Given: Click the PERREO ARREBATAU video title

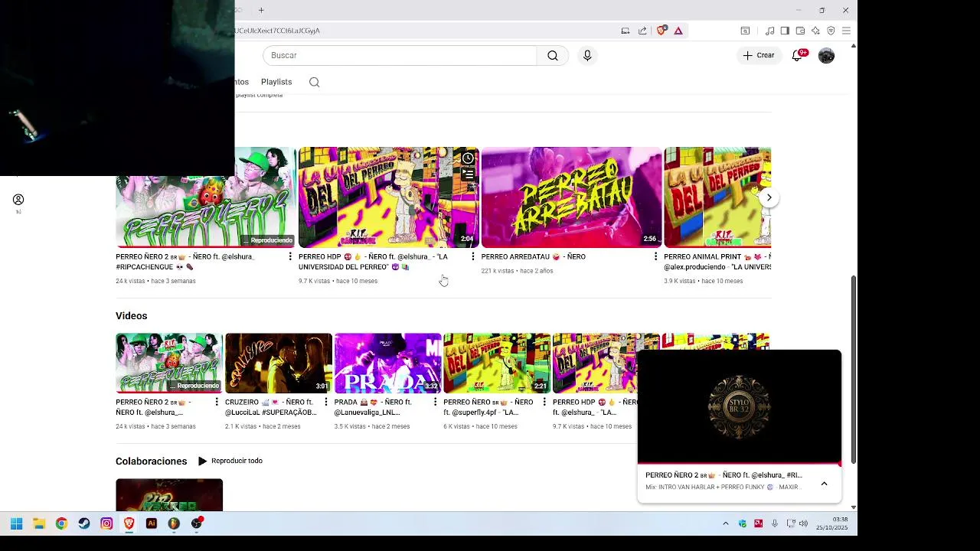Looking at the screenshot, I should point(534,256).
